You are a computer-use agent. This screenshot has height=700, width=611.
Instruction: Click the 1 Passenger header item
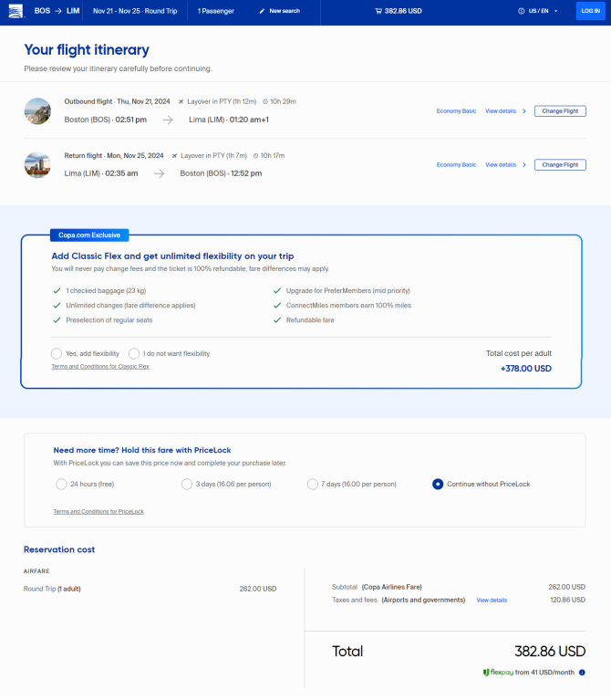(x=216, y=11)
